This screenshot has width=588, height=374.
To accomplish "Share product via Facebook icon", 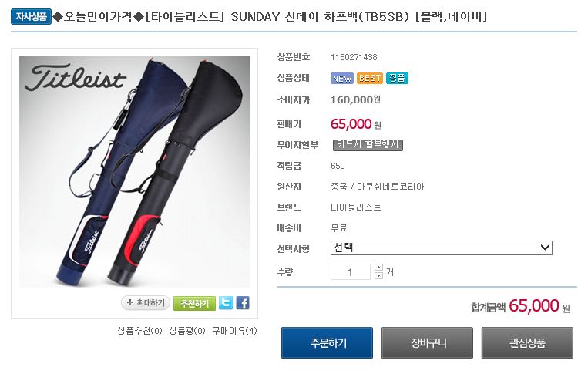I will click(243, 303).
